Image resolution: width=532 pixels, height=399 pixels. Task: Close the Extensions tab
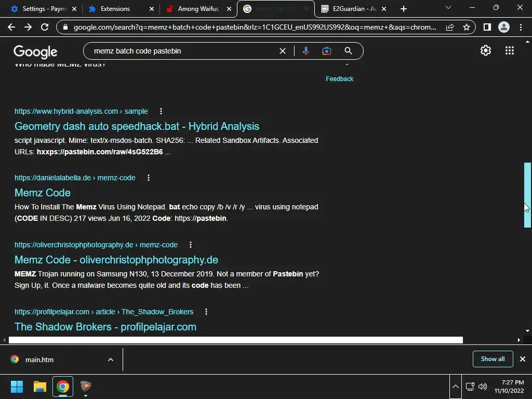(x=152, y=9)
